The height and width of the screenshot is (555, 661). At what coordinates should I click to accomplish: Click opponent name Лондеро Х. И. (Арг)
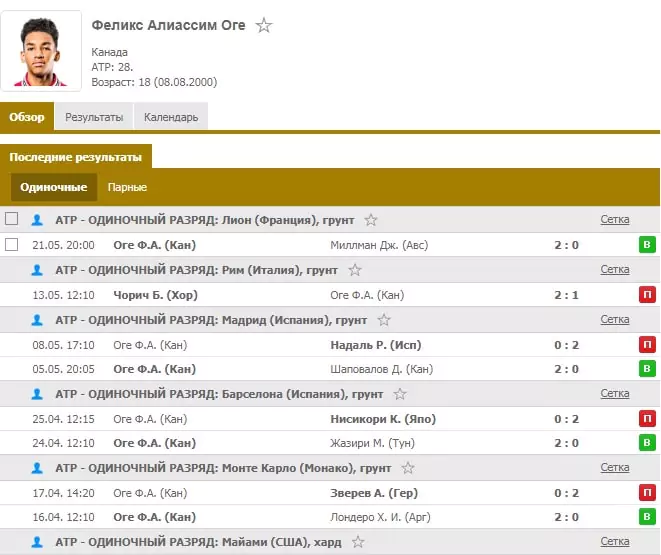pyautogui.click(x=380, y=517)
